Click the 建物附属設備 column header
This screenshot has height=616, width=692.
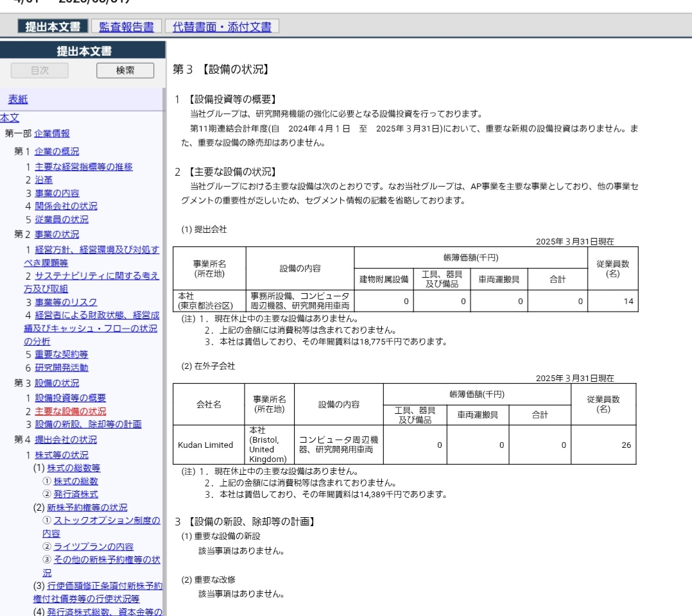(384, 279)
